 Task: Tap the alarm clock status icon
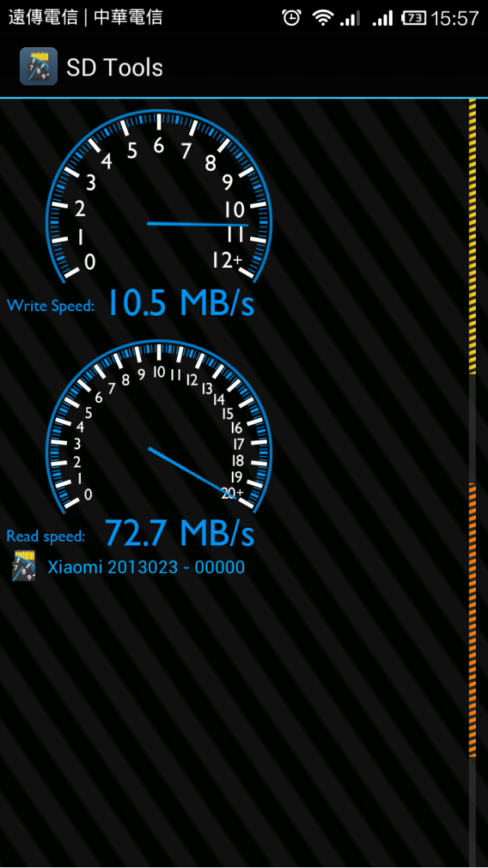pyautogui.click(x=291, y=18)
